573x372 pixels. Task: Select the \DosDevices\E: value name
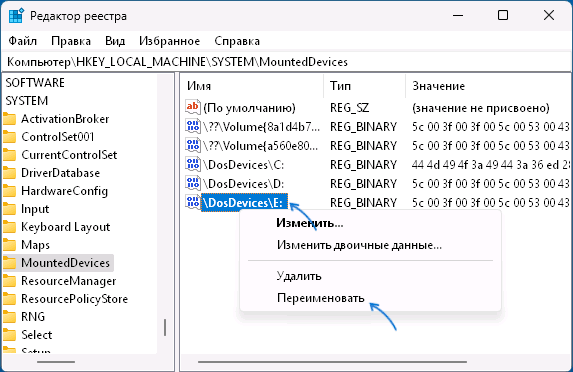244,202
